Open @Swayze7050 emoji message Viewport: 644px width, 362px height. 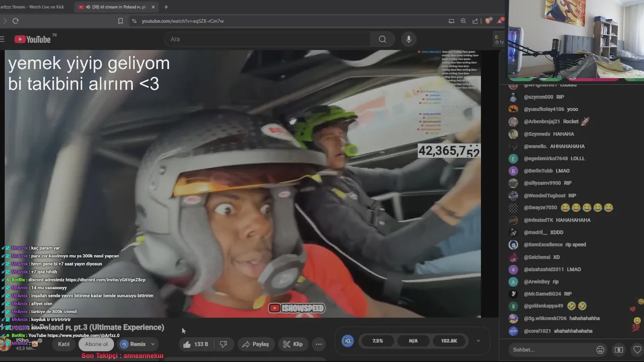[569, 208]
